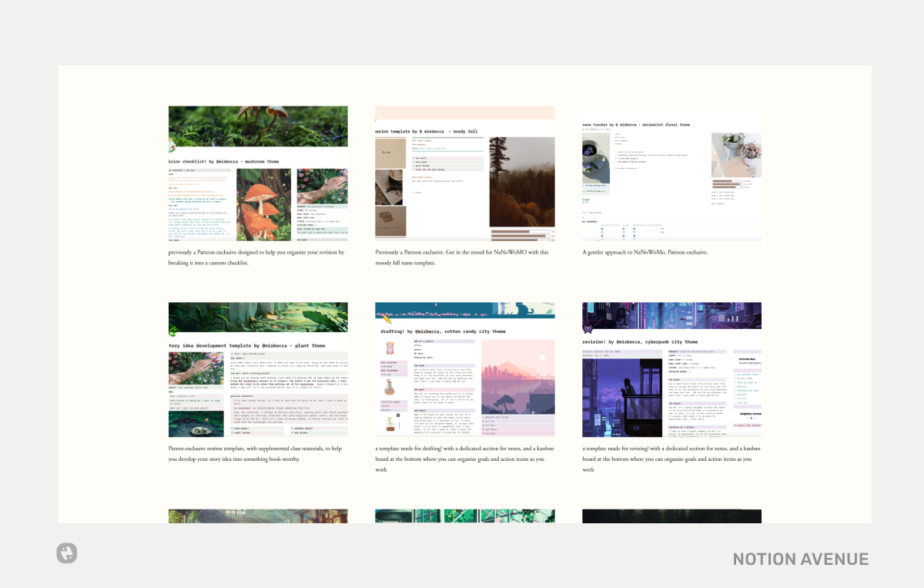Click the Notion Avenue logo icon
The image size is (924, 588).
pos(67,553)
